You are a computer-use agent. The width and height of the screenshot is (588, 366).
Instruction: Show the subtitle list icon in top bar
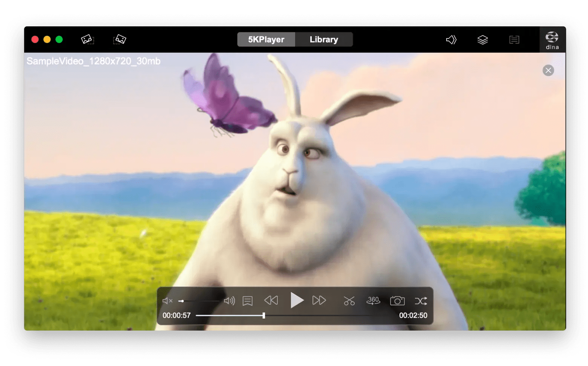514,39
